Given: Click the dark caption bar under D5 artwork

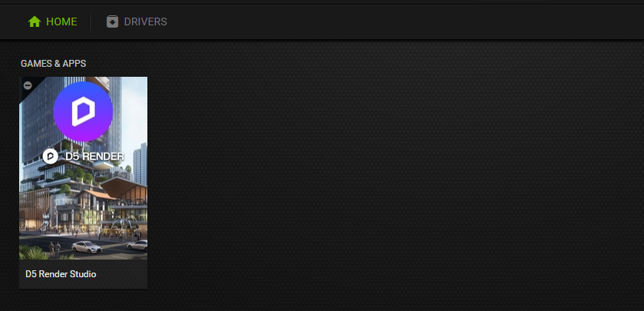Looking at the screenshot, I should (x=84, y=274).
